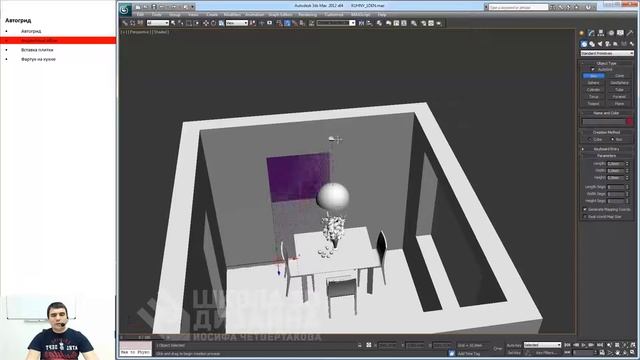Viewport: 640px width, 360px height.
Task: Switch to the Hierarchy command panel tab
Action: pos(601,33)
